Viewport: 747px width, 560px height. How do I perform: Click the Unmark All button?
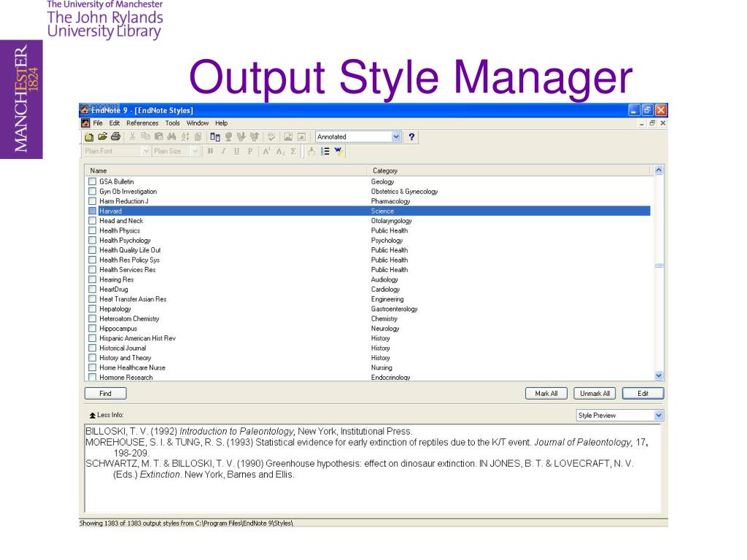(x=595, y=393)
